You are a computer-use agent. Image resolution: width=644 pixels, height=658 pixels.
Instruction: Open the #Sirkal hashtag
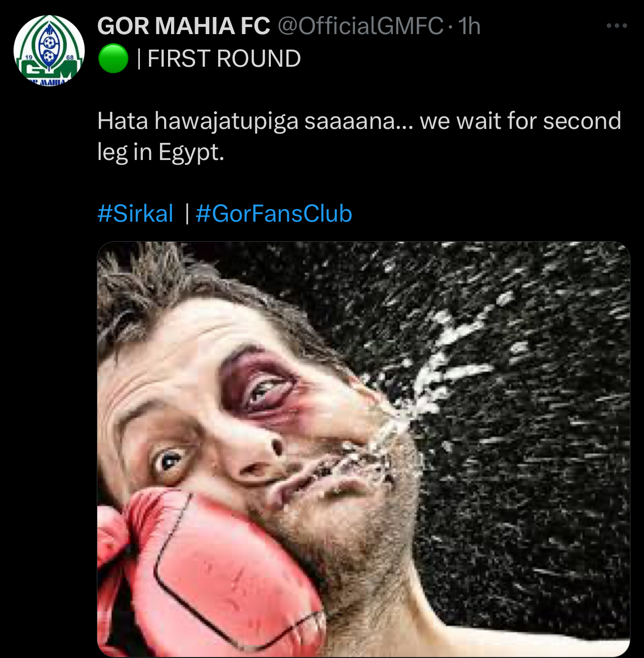coord(135,214)
